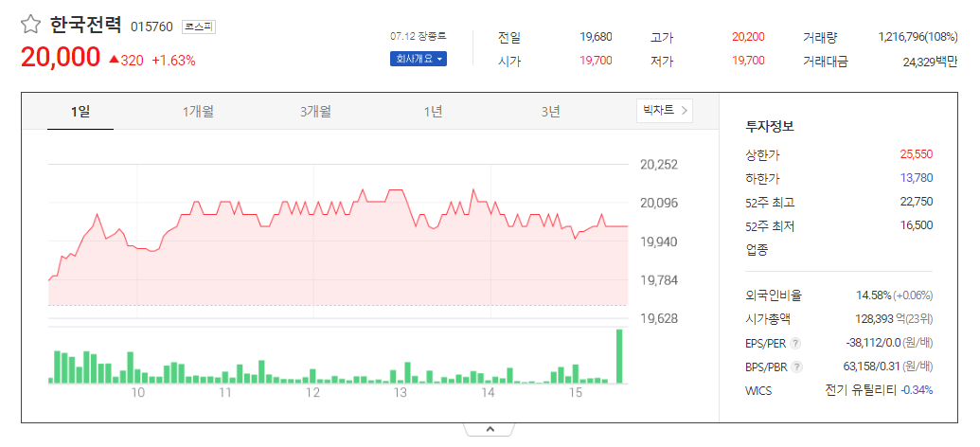Click current price 20,000
The height and width of the screenshot is (447, 980).
click(x=61, y=58)
